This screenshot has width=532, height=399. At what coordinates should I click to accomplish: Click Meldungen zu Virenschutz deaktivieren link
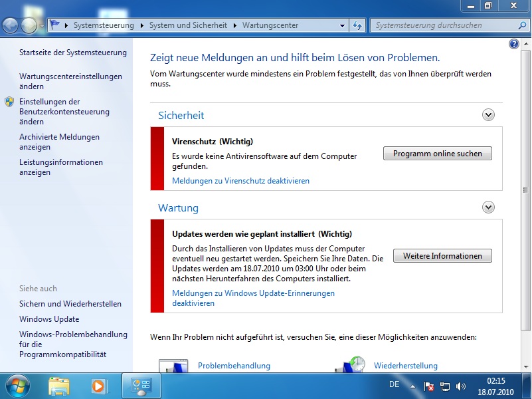240,181
